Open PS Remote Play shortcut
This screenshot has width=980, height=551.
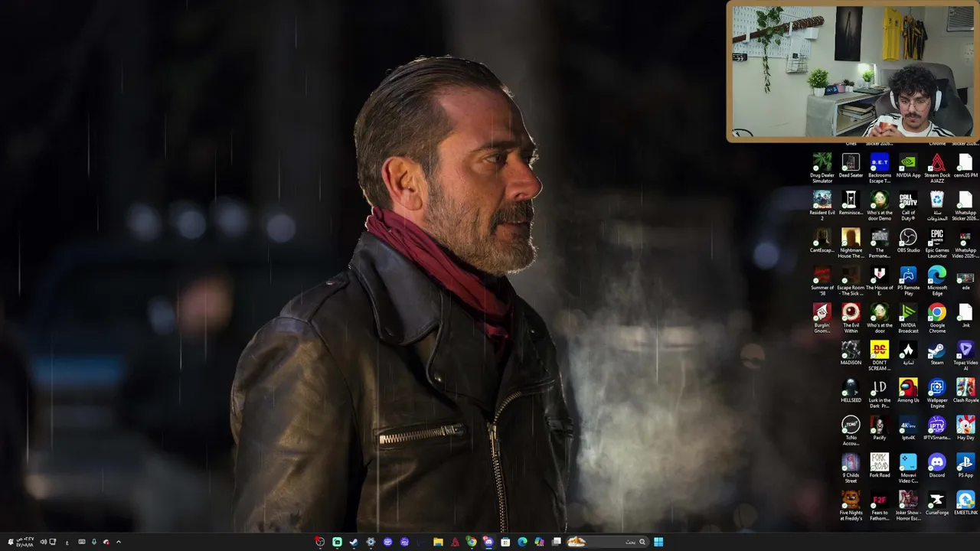click(908, 280)
